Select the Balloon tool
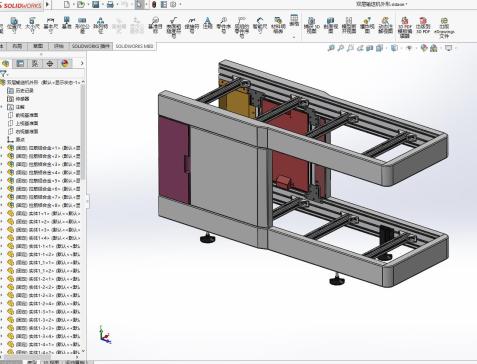 point(224,25)
